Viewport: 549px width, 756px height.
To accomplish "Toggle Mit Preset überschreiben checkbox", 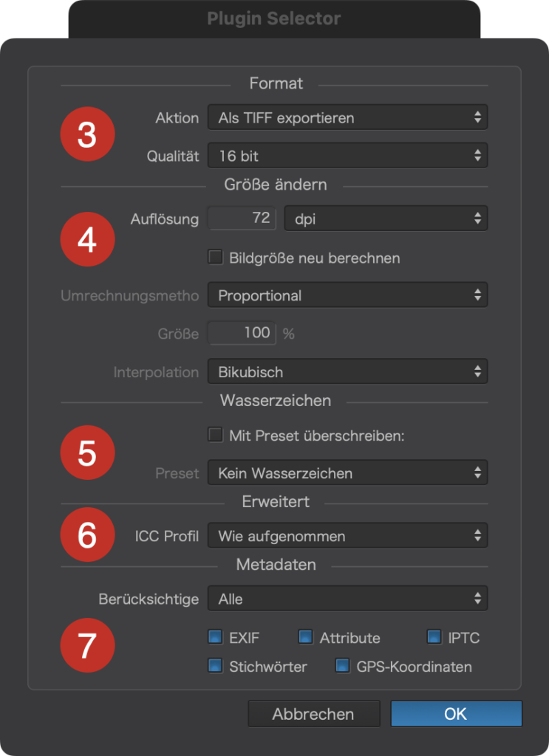I will click(x=215, y=434).
